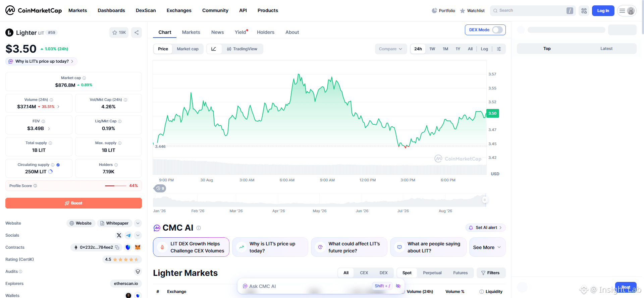The width and height of the screenshot is (644, 298).
Task: Copy the 0x232c...784ee2 contract address
Action: coord(117,247)
